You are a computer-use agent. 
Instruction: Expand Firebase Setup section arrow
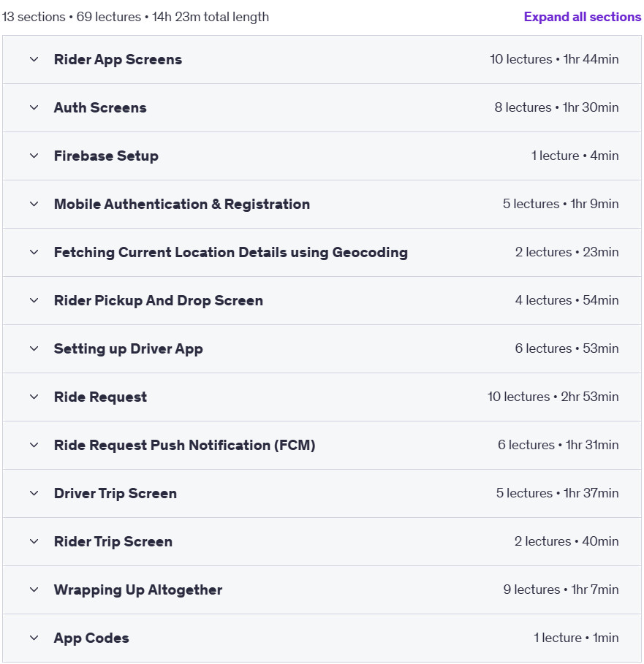(x=34, y=156)
